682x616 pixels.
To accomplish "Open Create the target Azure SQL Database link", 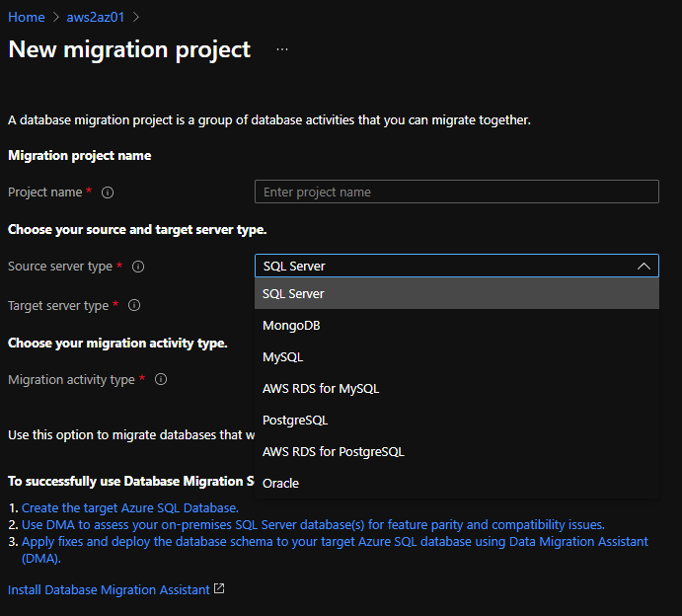I will pyautogui.click(x=129, y=508).
